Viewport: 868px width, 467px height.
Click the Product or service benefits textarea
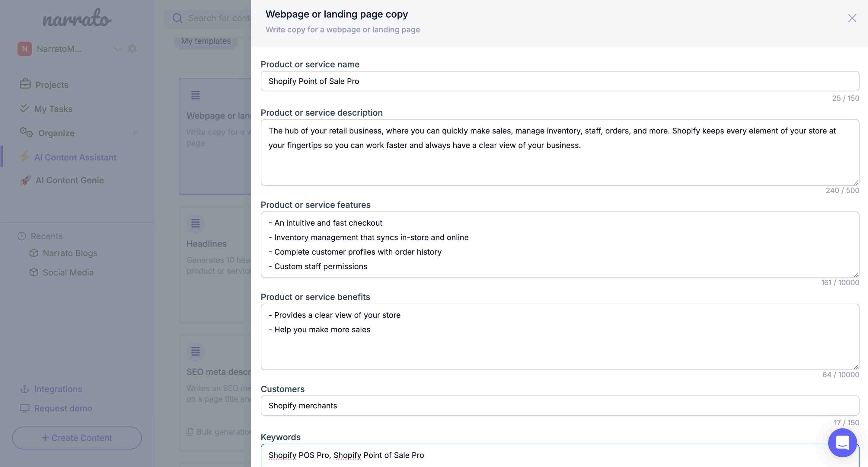560,337
